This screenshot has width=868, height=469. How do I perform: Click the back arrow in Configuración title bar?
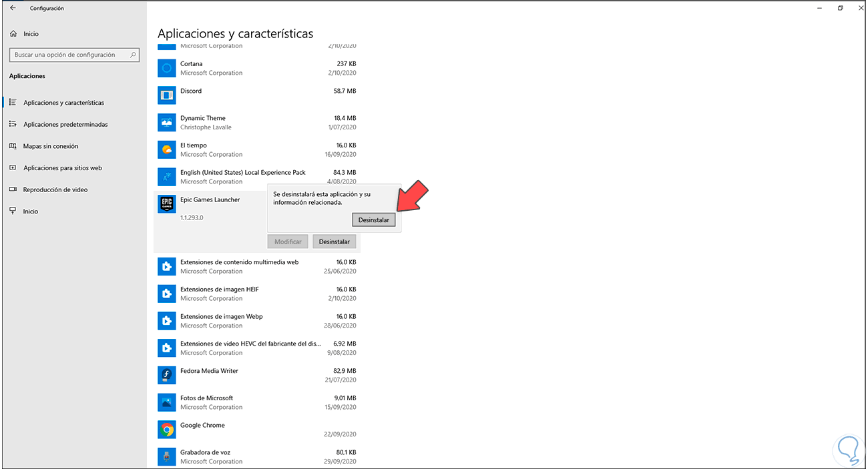13,8
